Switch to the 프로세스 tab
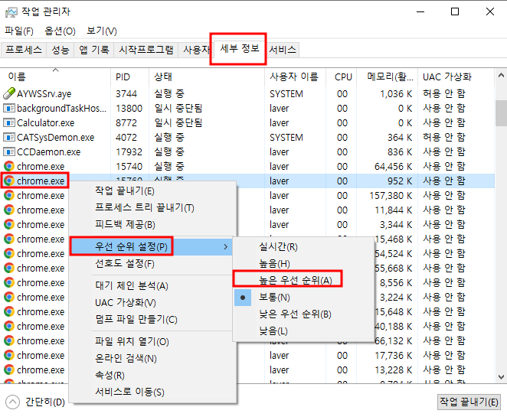 [24, 50]
